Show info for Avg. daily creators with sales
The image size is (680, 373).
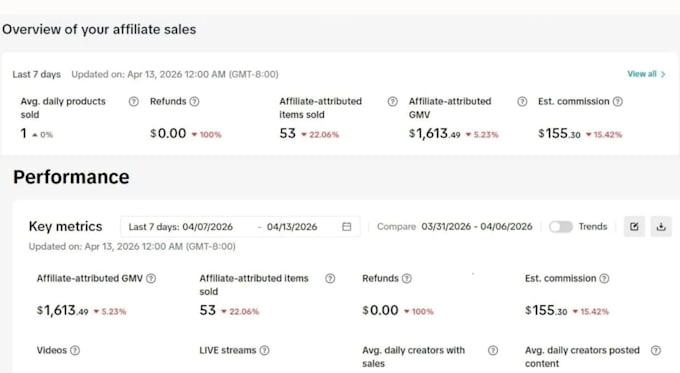pos(493,350)
